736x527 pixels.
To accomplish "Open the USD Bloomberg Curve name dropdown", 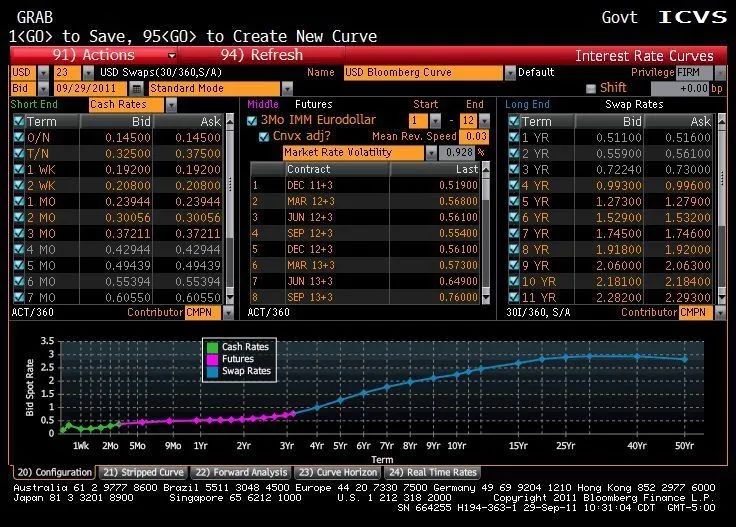I will pyautogui.click(x=509, y=73).
